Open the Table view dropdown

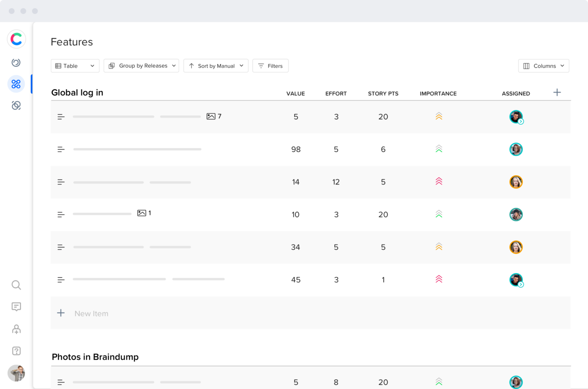tap(75, 66)
